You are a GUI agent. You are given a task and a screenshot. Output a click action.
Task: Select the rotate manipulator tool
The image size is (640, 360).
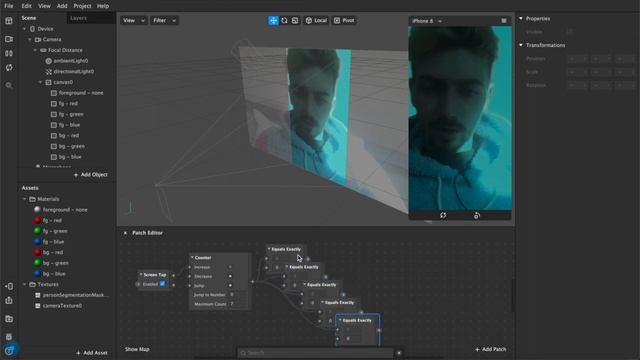click(x=284, y=20)
